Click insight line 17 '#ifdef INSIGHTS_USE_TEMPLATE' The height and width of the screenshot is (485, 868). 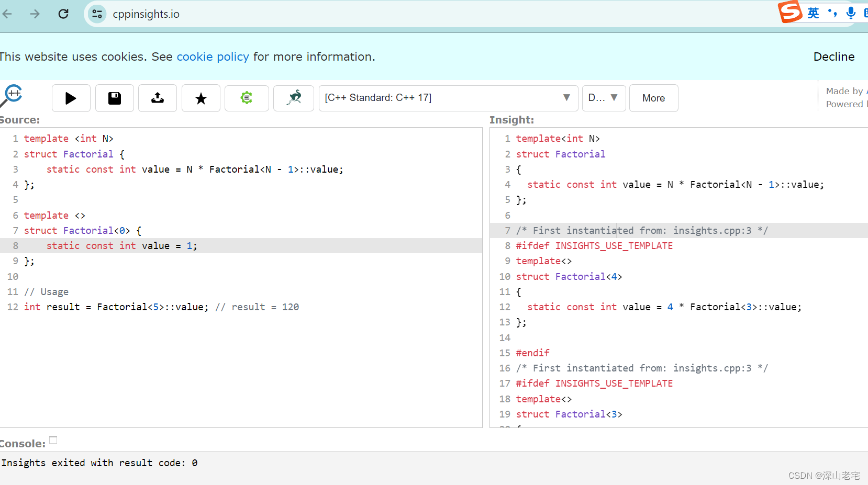click(594, 384)
